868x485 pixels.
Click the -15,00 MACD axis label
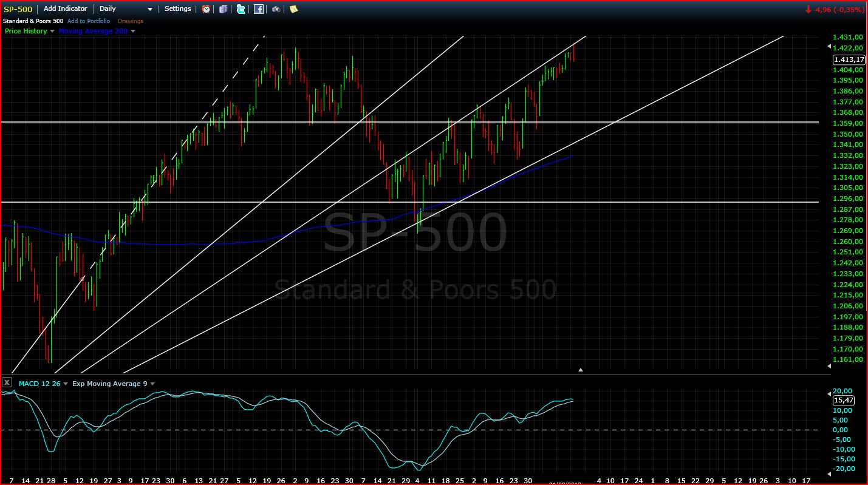tap(844, 459)
